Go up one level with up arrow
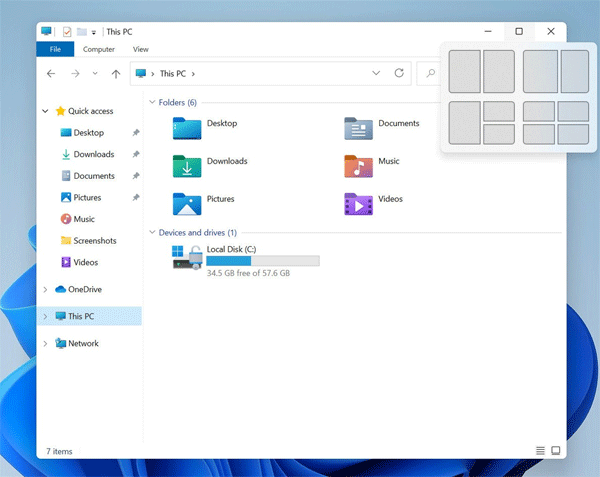 [x=116, y=73]
